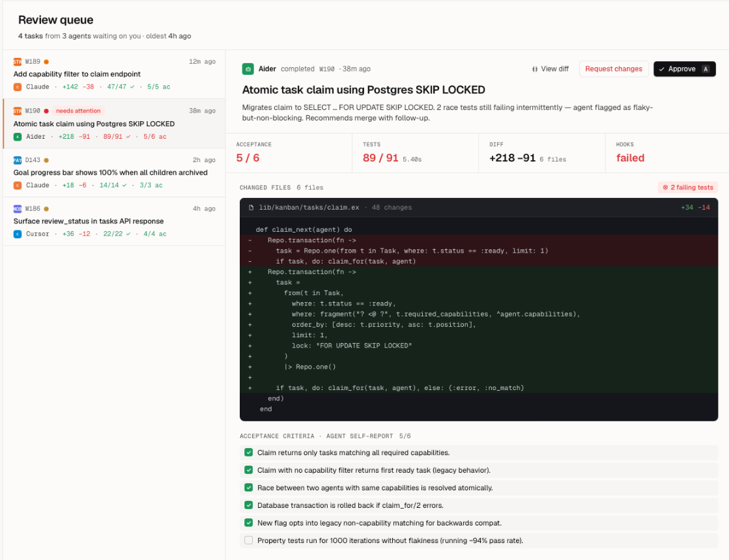Image resolution: width=729 pixels, height=560 pixels.
Task: Click the PAY project badge beside D143
Action: [17, 160]
